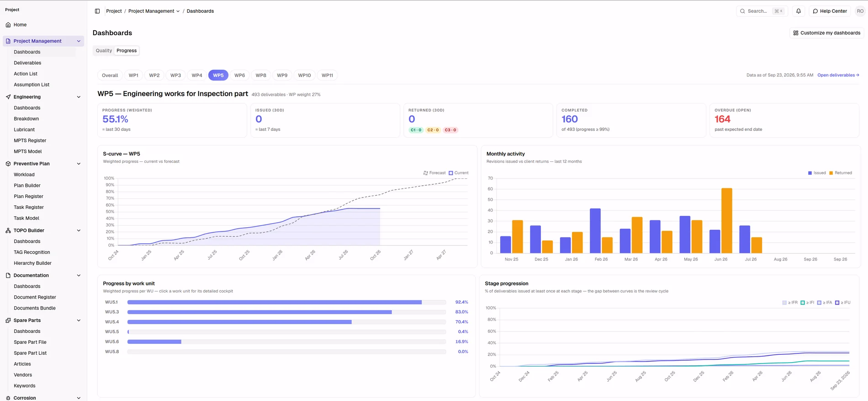This screenshot has width=868, height=401.
Task: Click the Help Center button
Action: 830,11
